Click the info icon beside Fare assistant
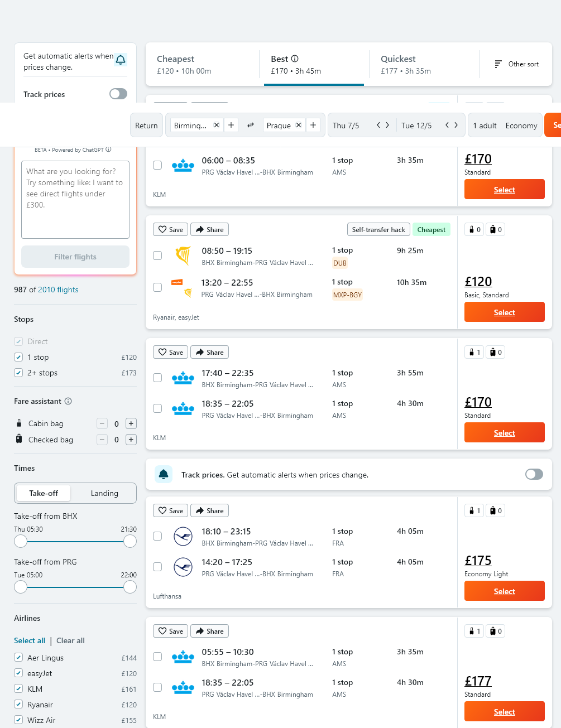Viewport: 561px width, 728px height. (68, 401)
